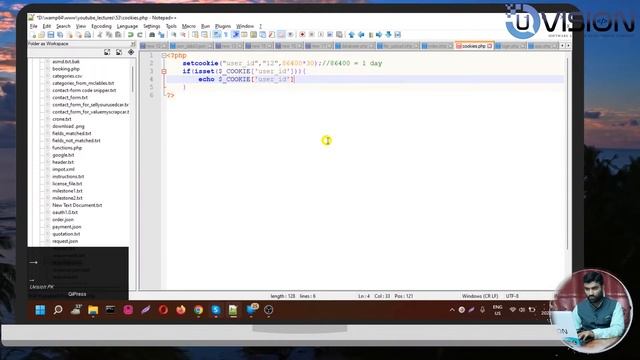Click the Windows Start button
This screenshot has height=360, width=640.
click(x=40, y=310)
